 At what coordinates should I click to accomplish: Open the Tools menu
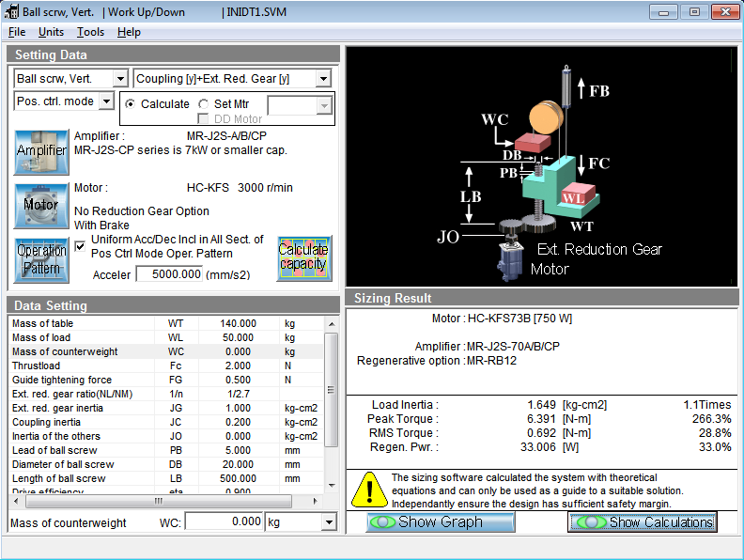pos(90,32)
